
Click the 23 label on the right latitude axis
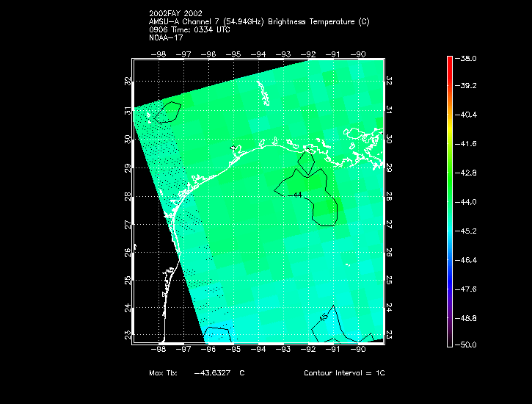point(389,335)
